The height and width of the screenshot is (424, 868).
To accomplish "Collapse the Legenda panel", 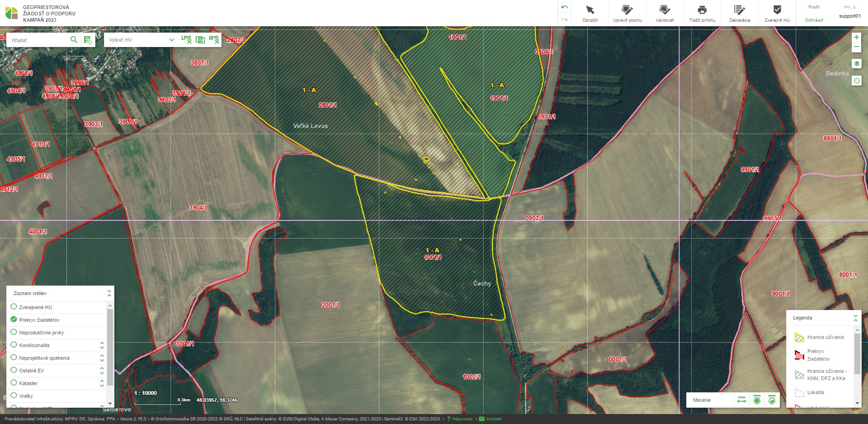I will coord(855,318).
